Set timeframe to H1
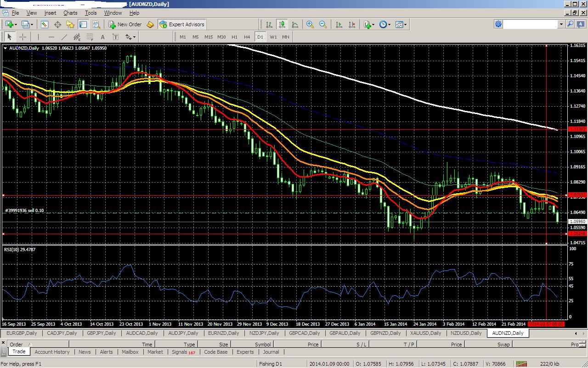This screenshot has height=368, width=588. [x=234, y=37]
